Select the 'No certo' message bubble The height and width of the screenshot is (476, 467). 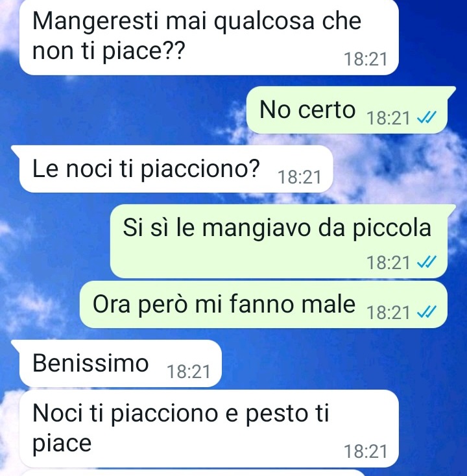pos(348,110)
